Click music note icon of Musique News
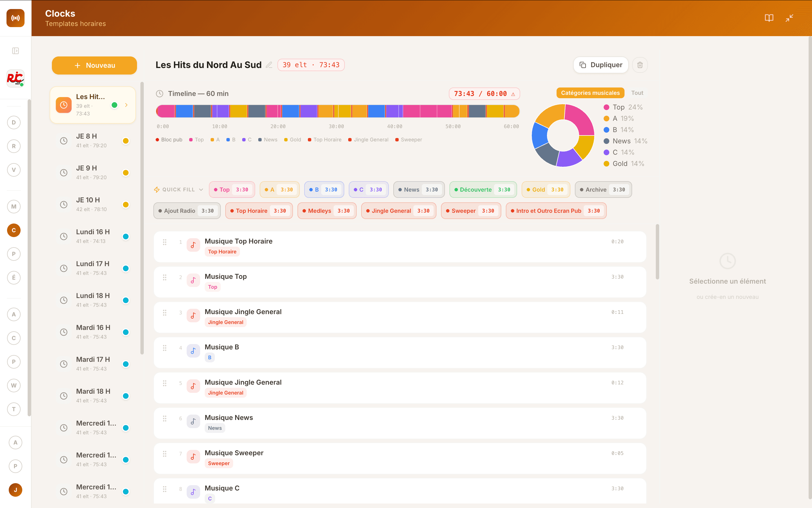 pyautogui.click(x=193, y=421)
